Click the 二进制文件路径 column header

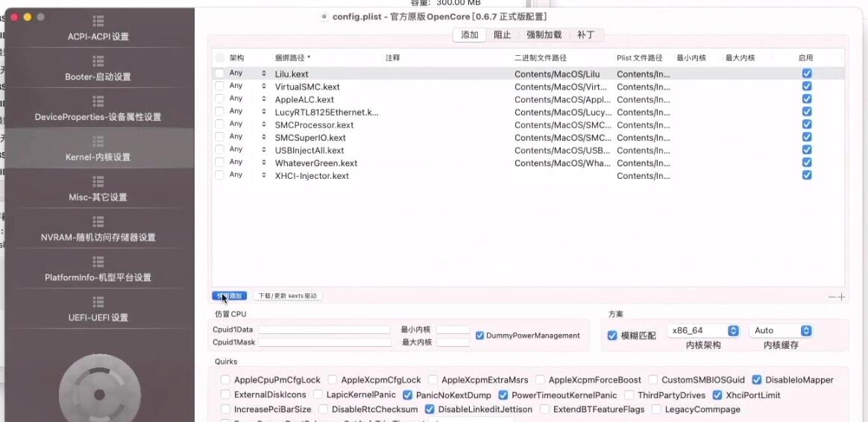[x=541, y=57]
